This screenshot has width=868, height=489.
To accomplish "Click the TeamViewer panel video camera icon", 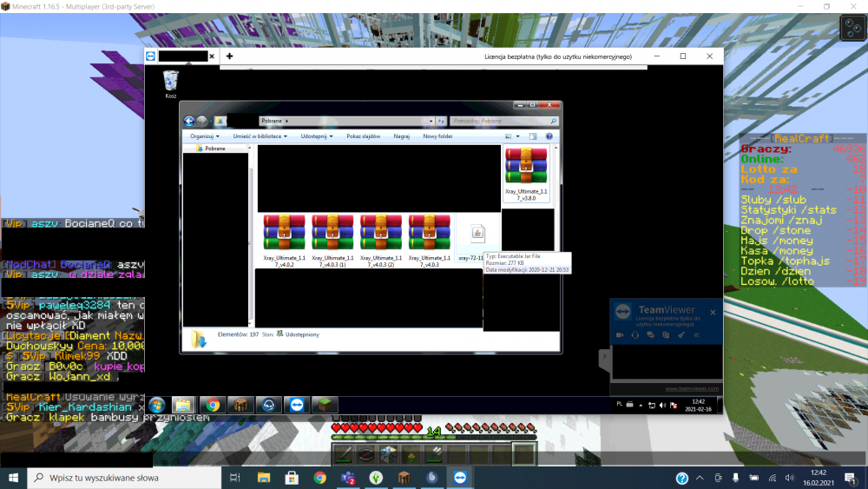I will tap(621, 334).
